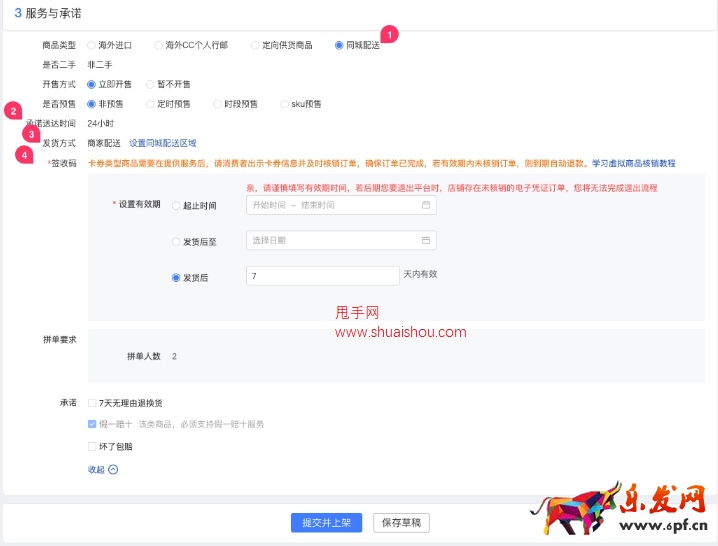Click calendar icon in 选择日期 field
The width and height of the screenshot is (718, 546).
(426, 240)
